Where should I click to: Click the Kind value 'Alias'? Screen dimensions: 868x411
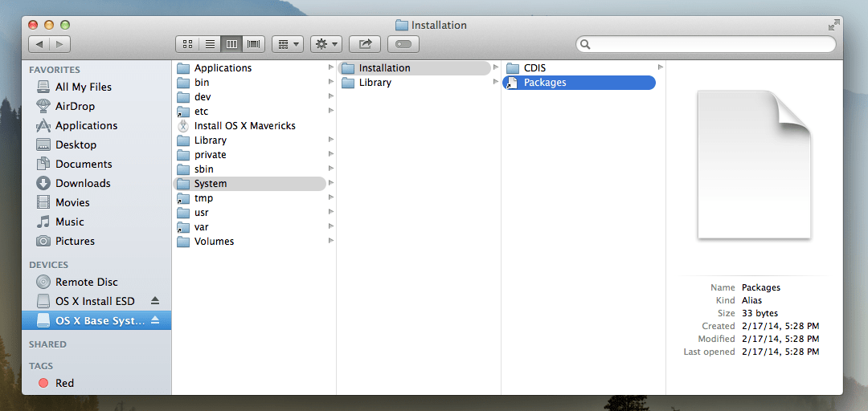tap(751, 300)
